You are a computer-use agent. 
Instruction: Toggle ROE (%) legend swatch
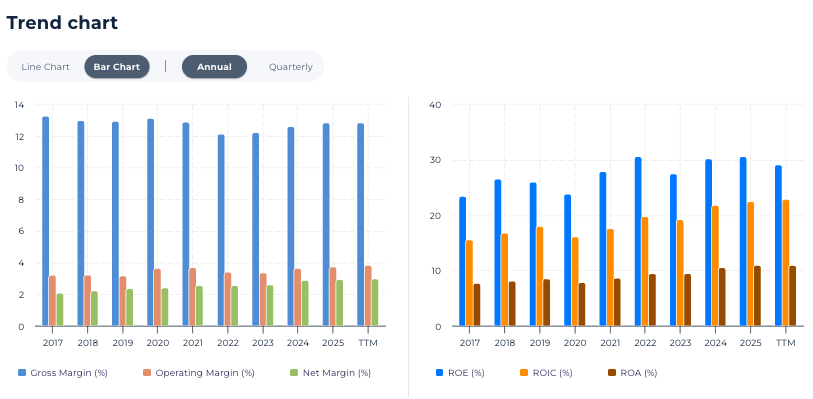(x=439, y=373)
